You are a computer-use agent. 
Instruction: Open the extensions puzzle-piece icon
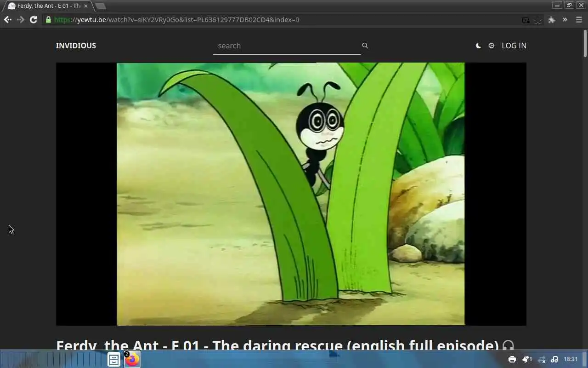[x=552, y=20]
